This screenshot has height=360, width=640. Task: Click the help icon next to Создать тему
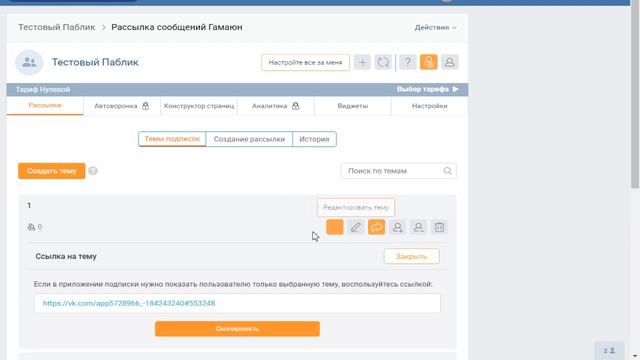(x=93, y=171)
